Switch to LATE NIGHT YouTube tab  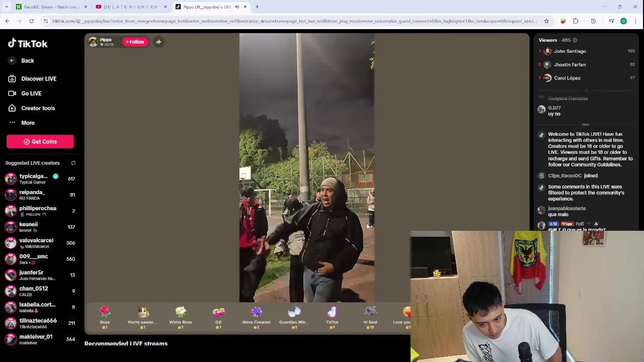click(x=130, y=7)
